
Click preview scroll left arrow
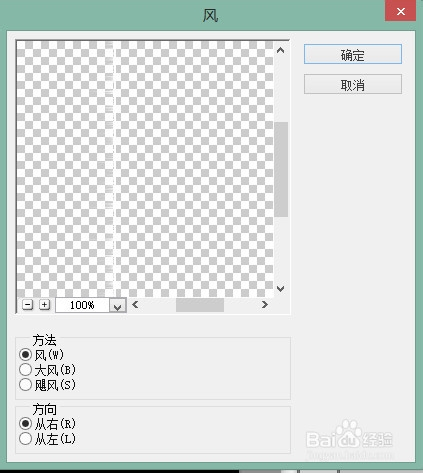coord(135,305)
